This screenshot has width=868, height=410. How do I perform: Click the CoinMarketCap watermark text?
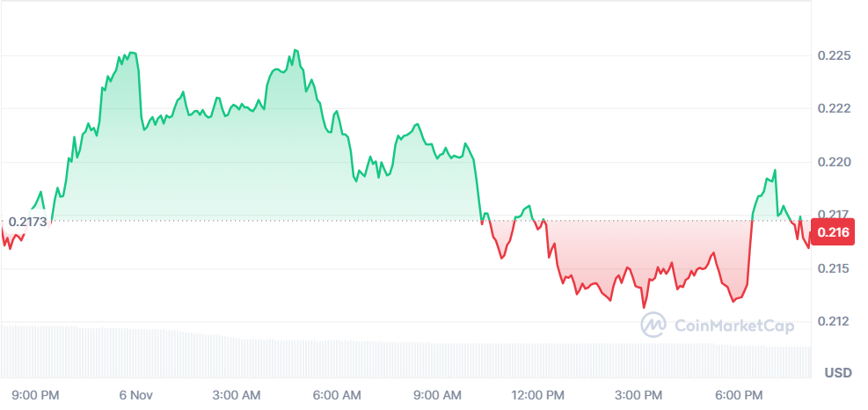[x=733, y=326]
